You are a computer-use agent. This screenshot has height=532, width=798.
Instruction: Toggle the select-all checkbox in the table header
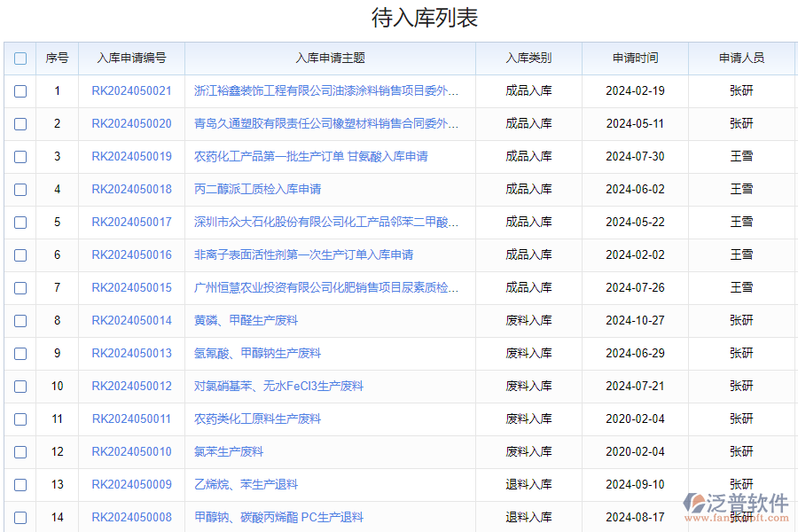pyautogui.click(x=20, y=58)
